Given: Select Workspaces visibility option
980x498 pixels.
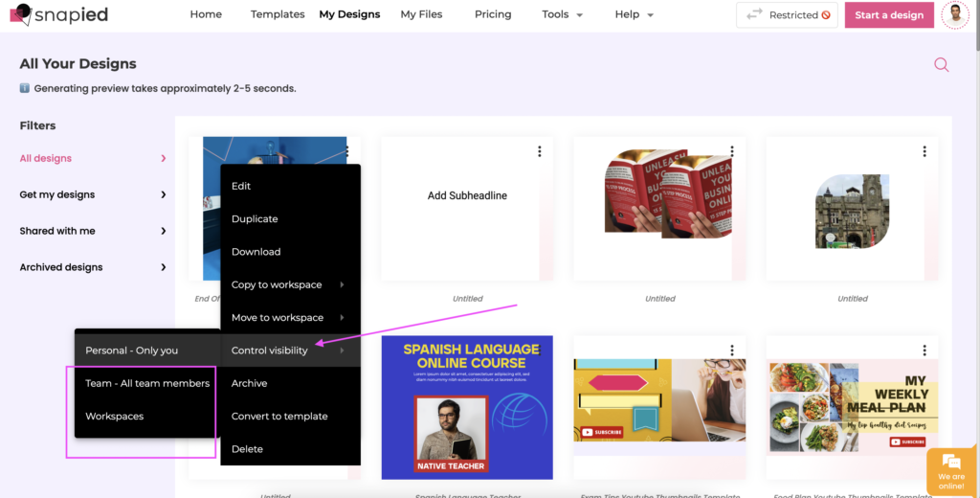Looking at the screenshot, I should [x=147, y=416].
